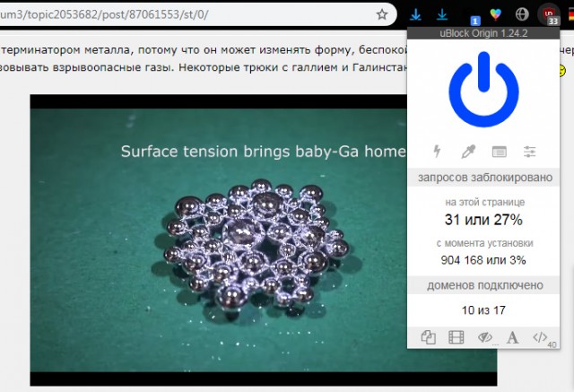Click 'на этой странице' label
This screenshot has height=392, width=574.
[484, 202]
